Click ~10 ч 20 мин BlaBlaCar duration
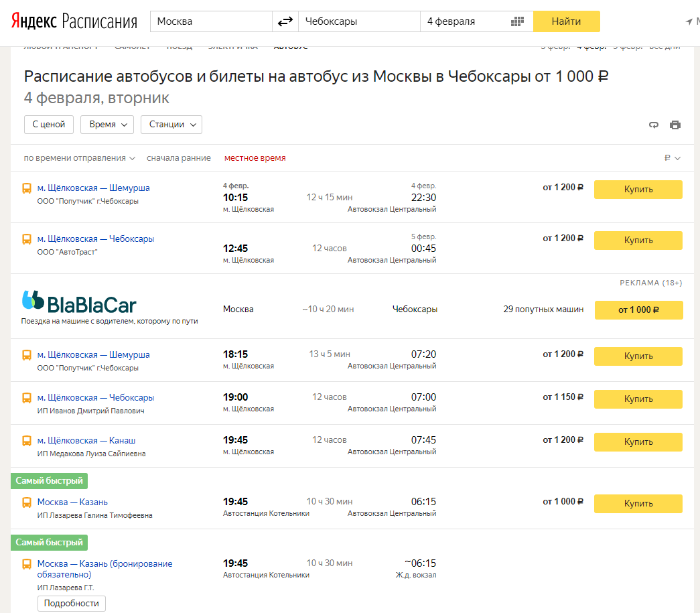700x613 pixels. tap(328, 310)
